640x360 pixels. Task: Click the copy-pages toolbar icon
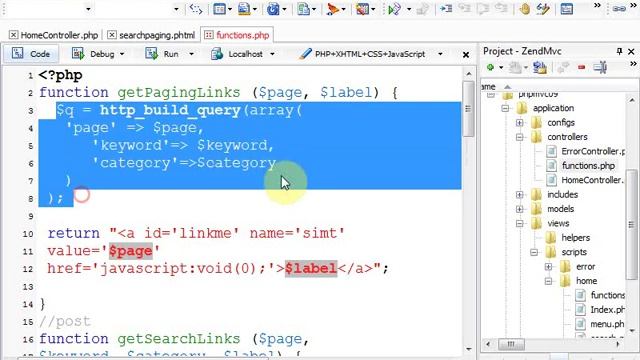(x=303, y=9)
